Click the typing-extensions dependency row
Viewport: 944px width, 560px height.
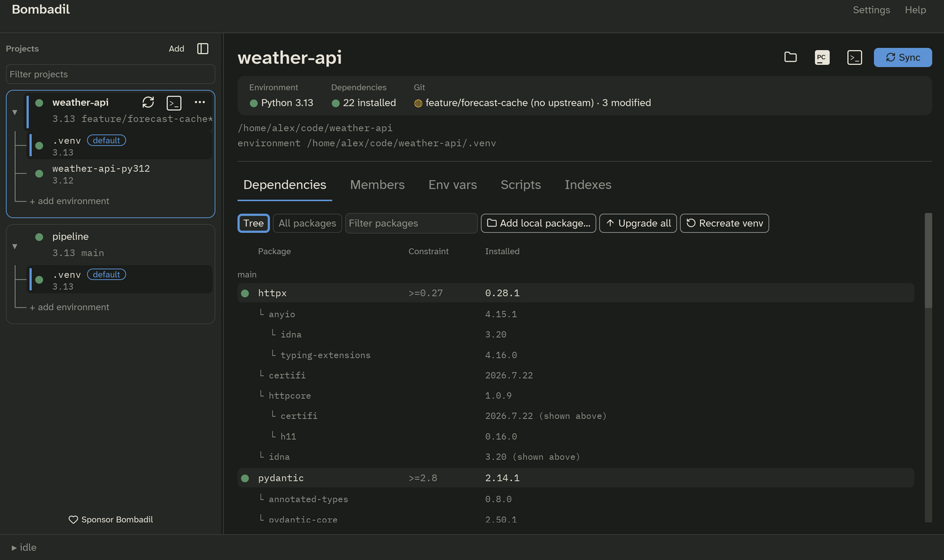576,355
